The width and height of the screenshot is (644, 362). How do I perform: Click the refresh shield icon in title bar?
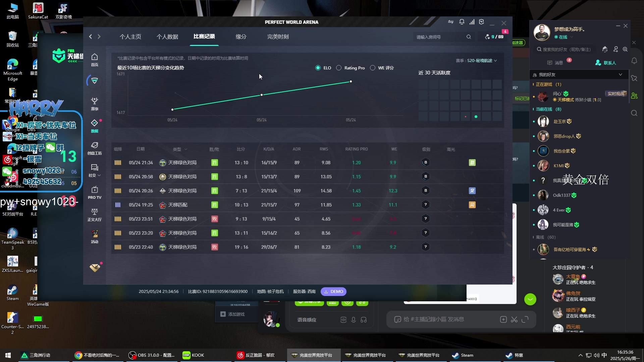482,22
